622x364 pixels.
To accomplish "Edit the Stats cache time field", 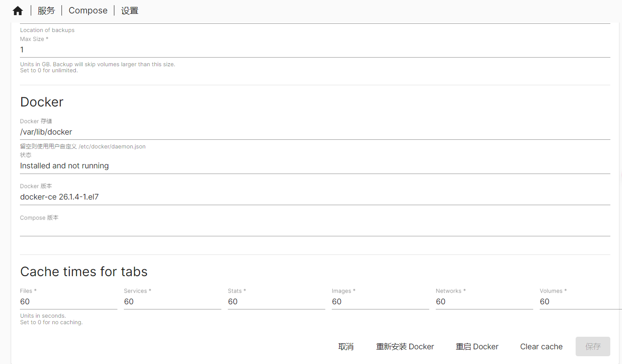I will point(276,302).
